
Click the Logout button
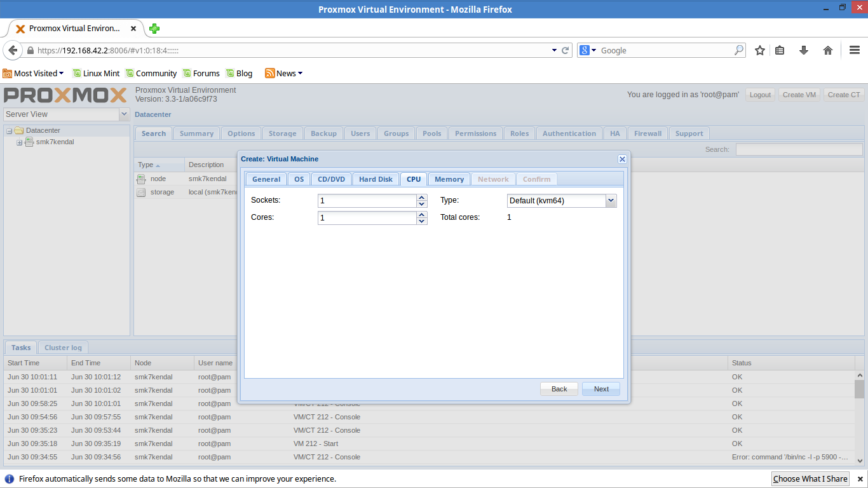pos(760,95)
